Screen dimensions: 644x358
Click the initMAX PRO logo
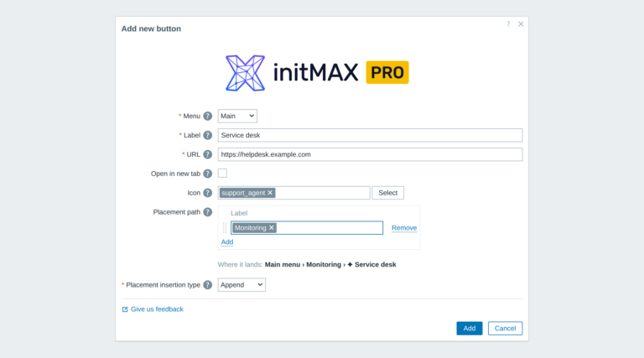tap(317, 73)
